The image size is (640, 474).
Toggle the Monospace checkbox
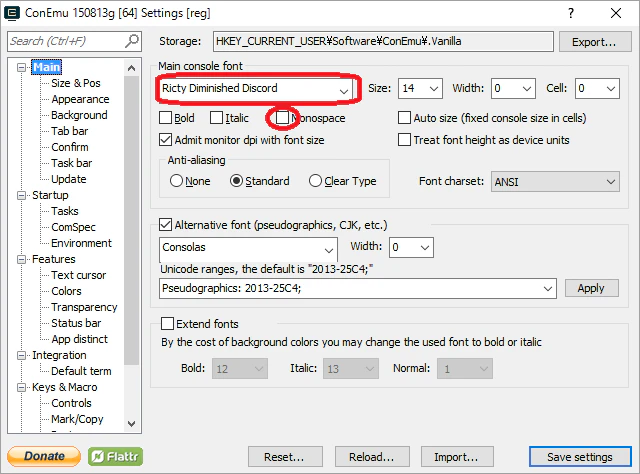pyautogui.click(x=282, y=118)
